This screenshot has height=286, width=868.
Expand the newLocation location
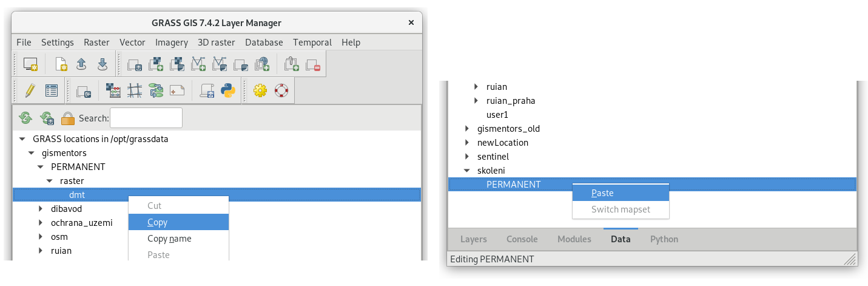click(467, 143)
